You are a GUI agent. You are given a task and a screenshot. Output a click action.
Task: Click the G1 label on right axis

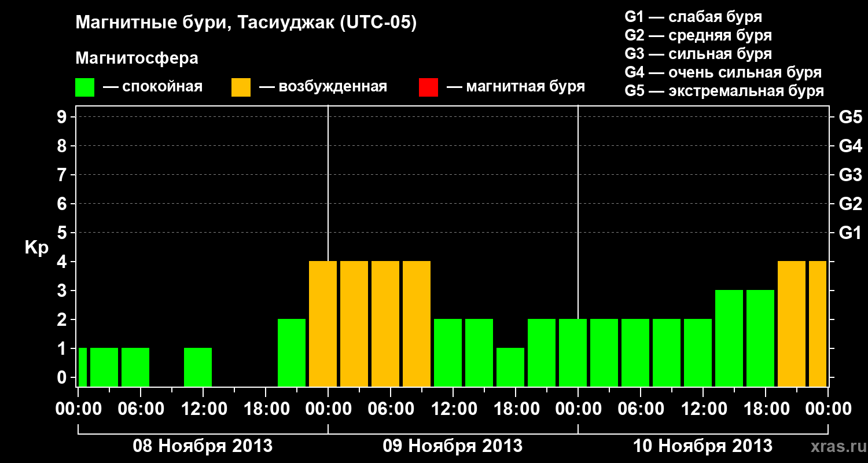pos(850,233)
